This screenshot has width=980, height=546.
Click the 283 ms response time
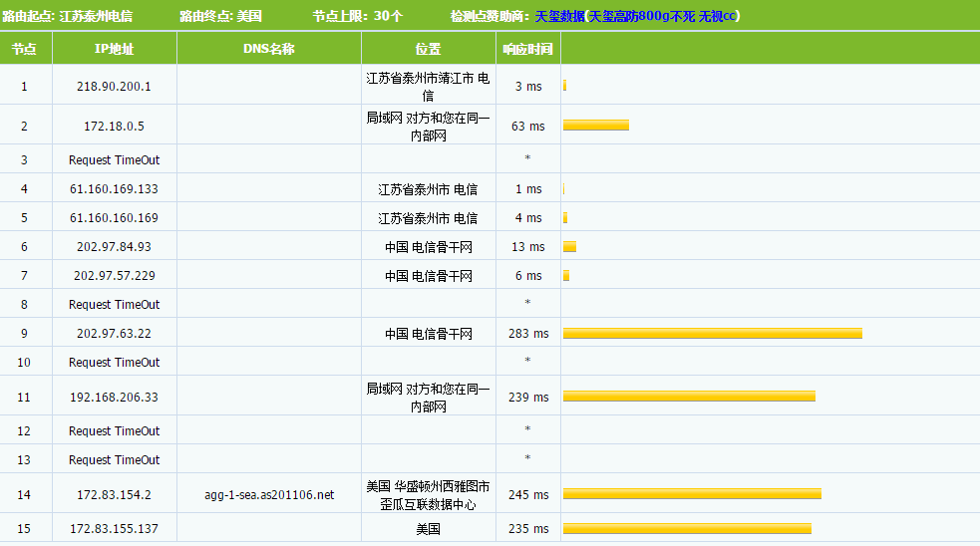coord(528,334)
